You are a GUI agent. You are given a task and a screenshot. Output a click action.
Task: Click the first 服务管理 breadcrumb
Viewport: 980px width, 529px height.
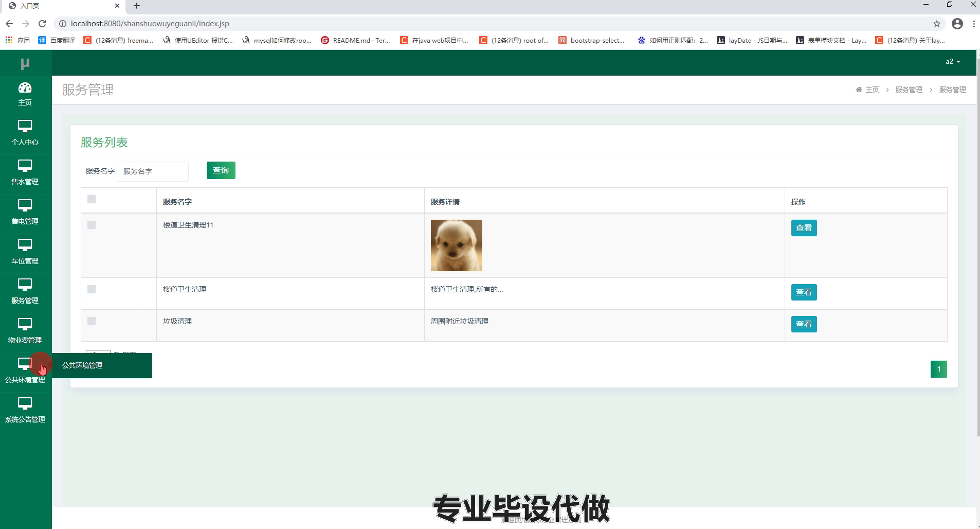click(909, 90)
